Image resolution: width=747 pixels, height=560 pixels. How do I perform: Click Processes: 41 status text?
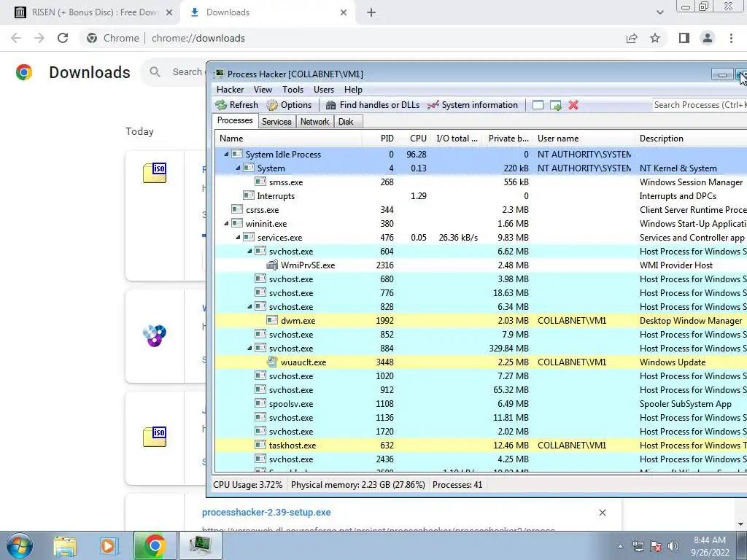tap(457, 485)
